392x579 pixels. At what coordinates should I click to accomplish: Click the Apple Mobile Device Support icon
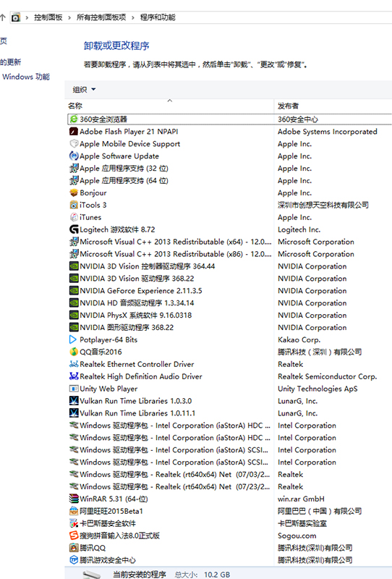coord(74,143)
